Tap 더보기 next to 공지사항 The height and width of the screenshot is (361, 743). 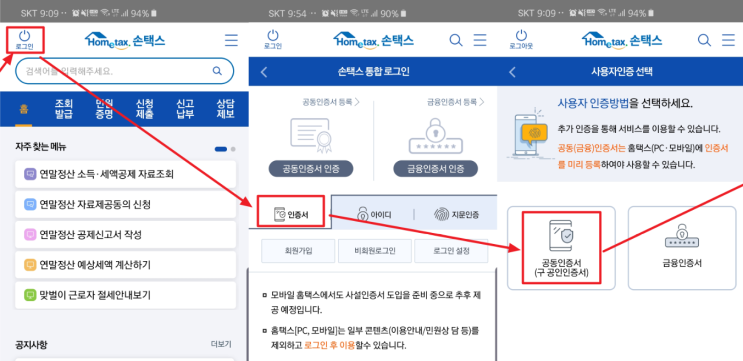(x=221, y=344)
